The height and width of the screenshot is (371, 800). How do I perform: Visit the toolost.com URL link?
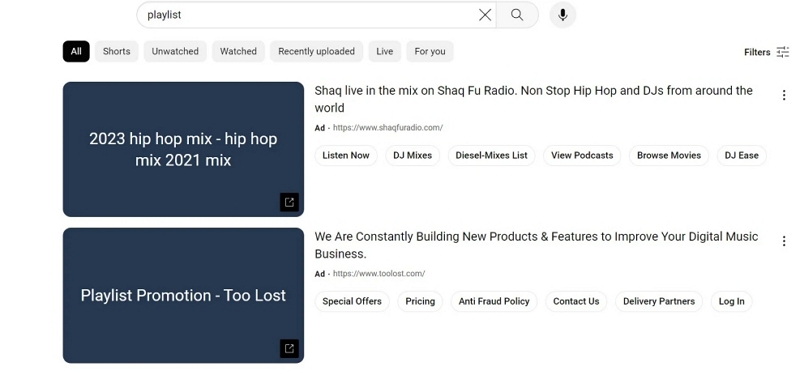point(379,274)
